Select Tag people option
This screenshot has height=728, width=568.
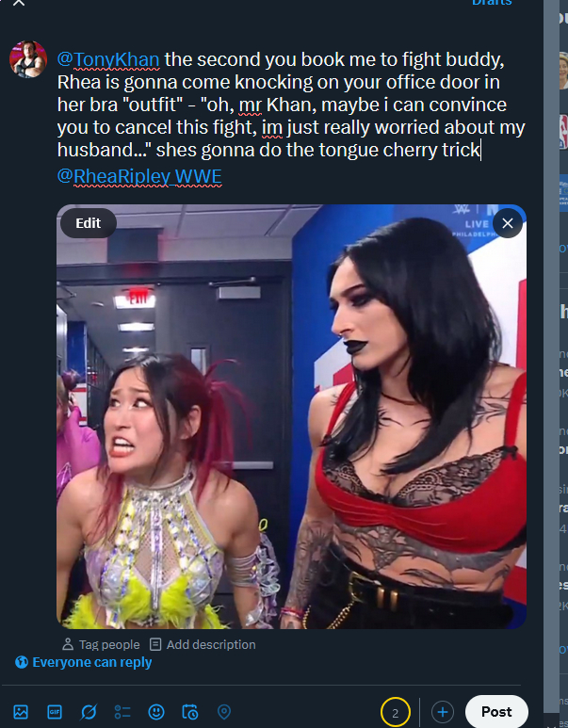click(x=101, y=644)
